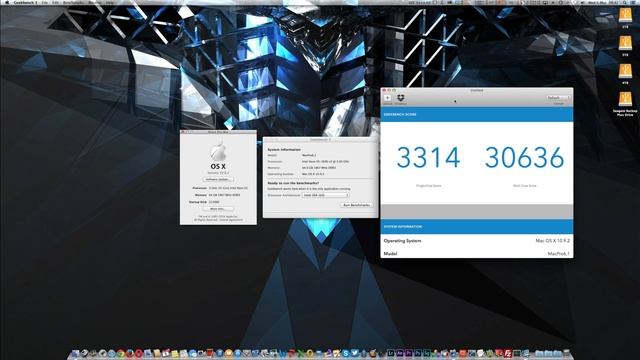Click the Multi-Core Score label
This screenshot has height=360, width=640.
(x=524, y=186)
